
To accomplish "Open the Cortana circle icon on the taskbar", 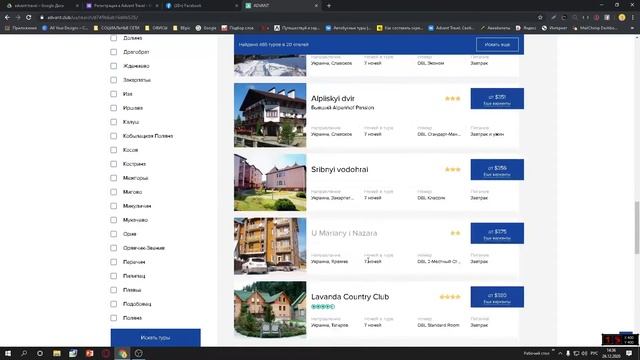I will click(x=40, y=353).
